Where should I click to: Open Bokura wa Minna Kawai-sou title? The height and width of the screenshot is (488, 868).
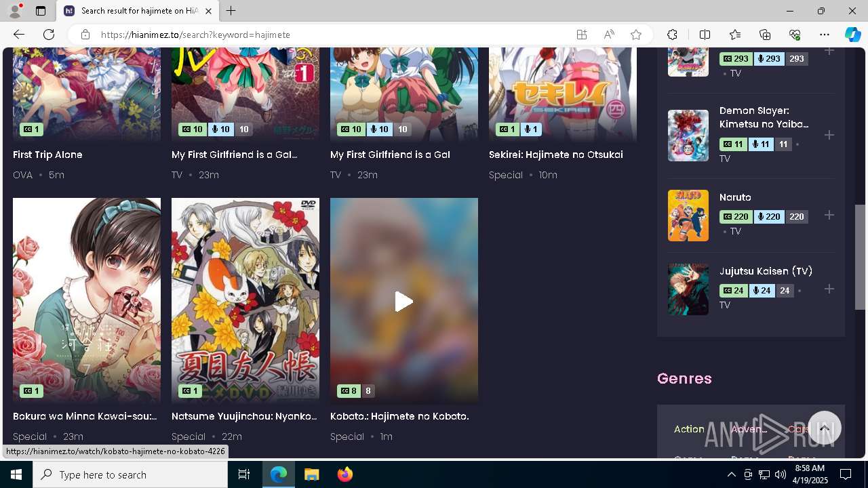(x=85, y=416)
